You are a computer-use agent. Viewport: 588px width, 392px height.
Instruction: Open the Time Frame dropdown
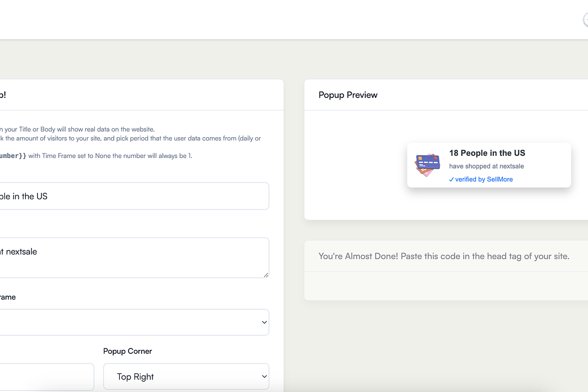131,322
